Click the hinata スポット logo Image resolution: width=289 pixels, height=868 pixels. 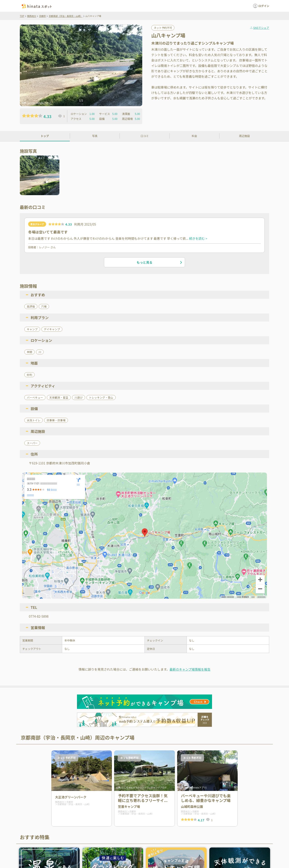coord(36,6)
